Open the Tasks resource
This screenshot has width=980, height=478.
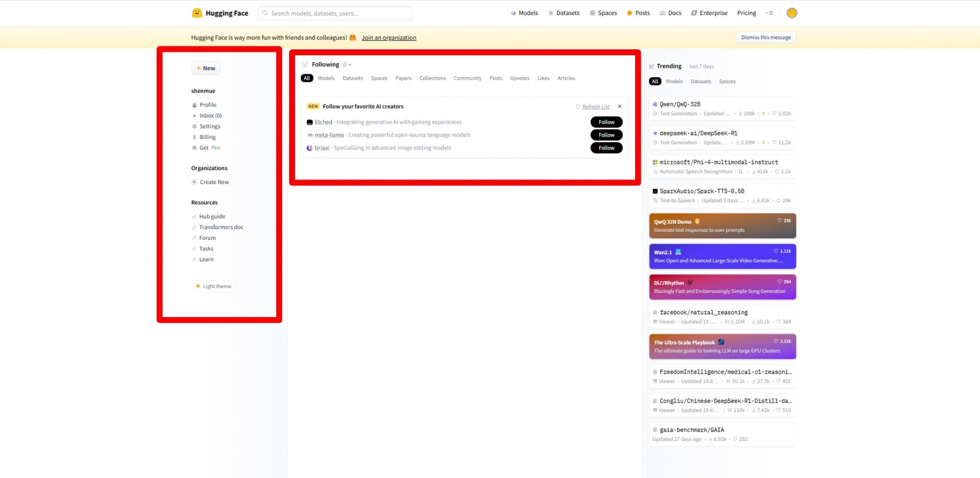pos(203,249)
